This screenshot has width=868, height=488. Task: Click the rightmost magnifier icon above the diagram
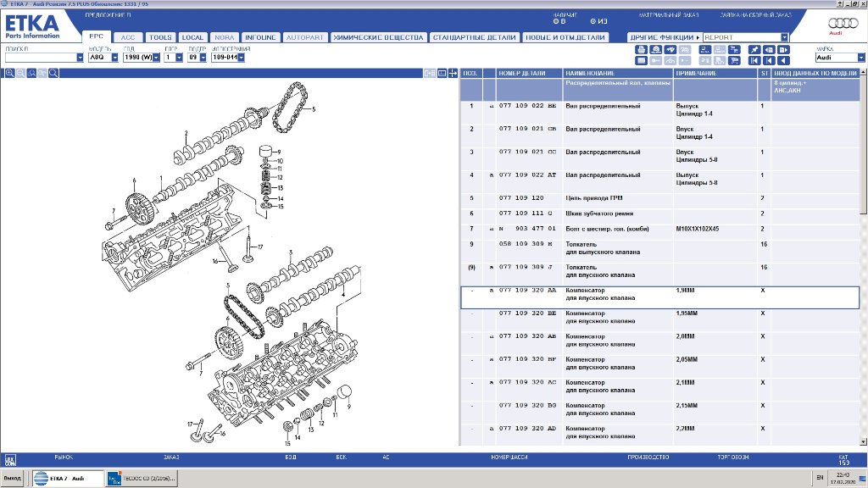click(x=53, y=74)
